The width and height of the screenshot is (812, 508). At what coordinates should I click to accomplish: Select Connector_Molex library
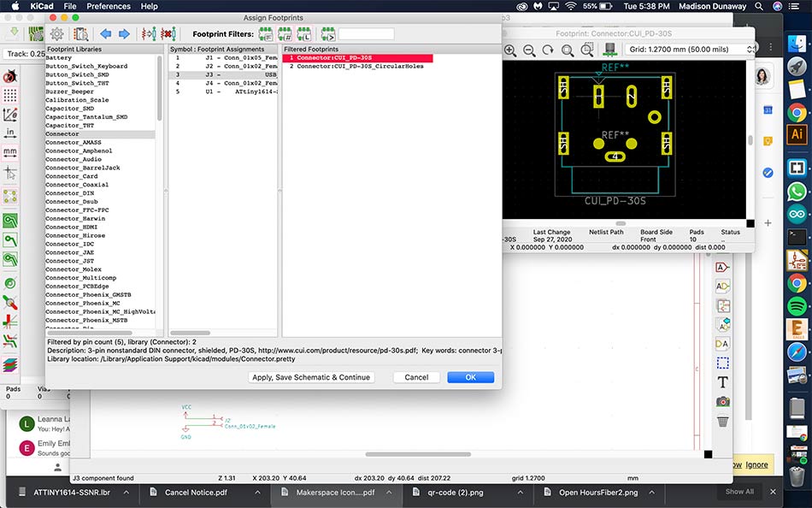pos(100,269)
